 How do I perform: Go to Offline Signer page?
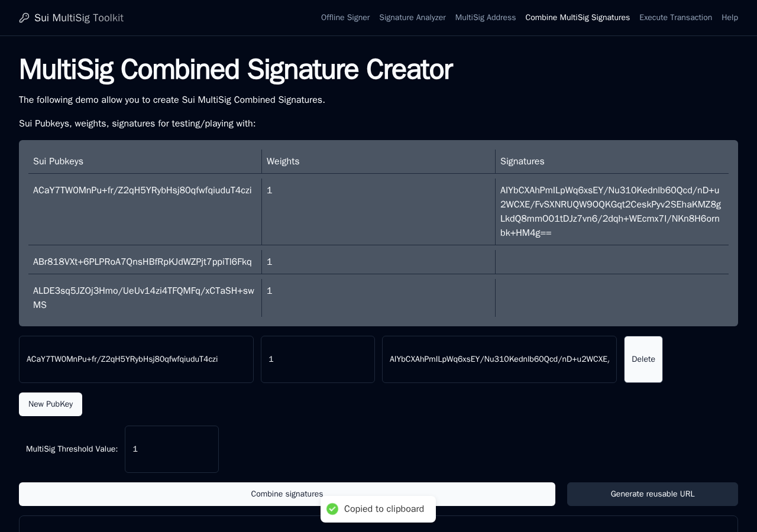[x=345, y=18]
